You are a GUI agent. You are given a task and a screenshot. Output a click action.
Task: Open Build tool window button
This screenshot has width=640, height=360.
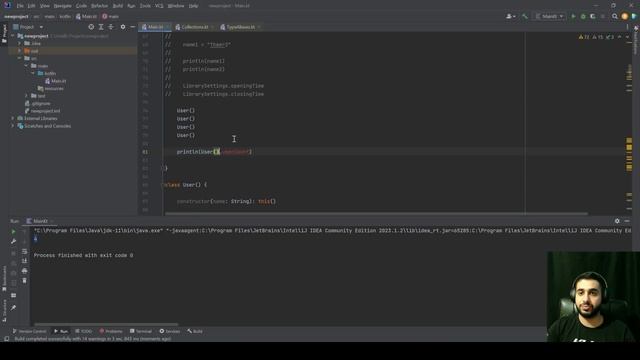[195, 331]
